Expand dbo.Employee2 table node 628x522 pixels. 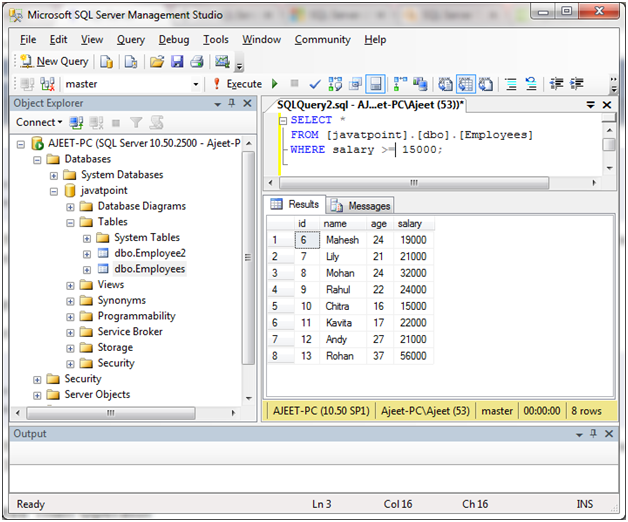[87, 254]
